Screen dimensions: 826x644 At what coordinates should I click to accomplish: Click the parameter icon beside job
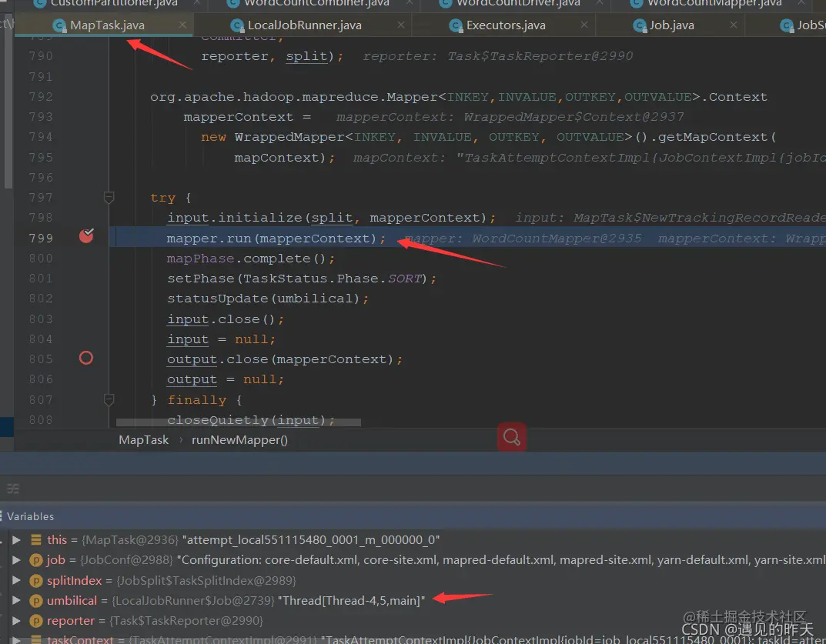[x=36, y=560]
